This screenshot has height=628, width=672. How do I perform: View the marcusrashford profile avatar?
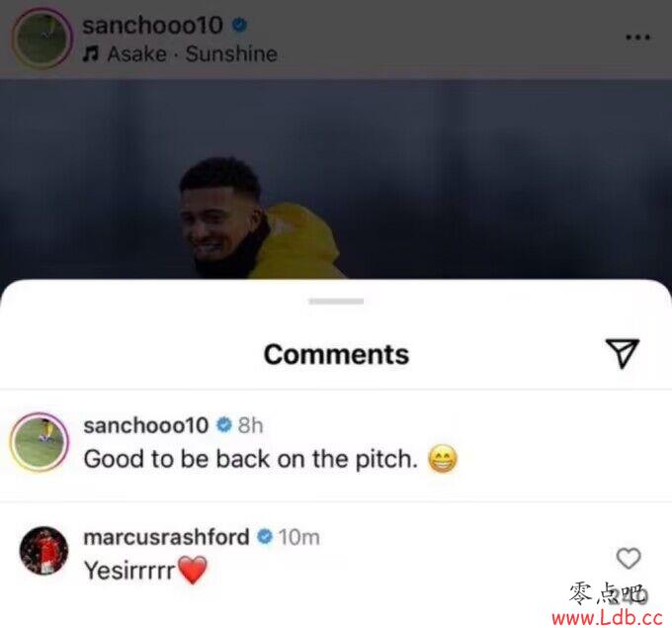[43, 550]
